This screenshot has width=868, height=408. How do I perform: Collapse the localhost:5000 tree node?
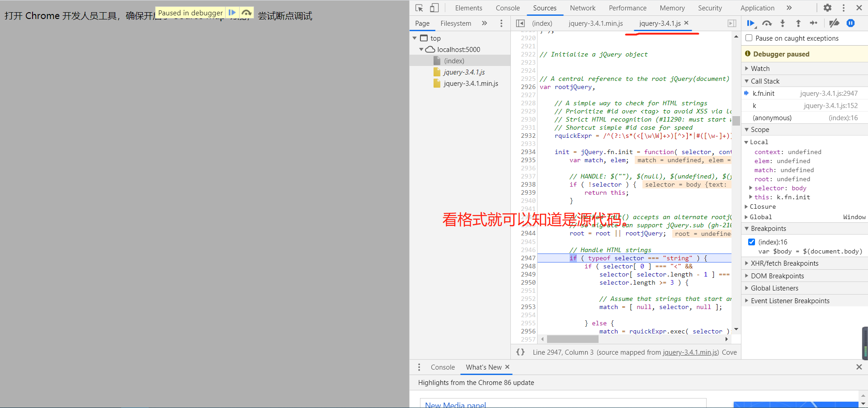(421, 50)
